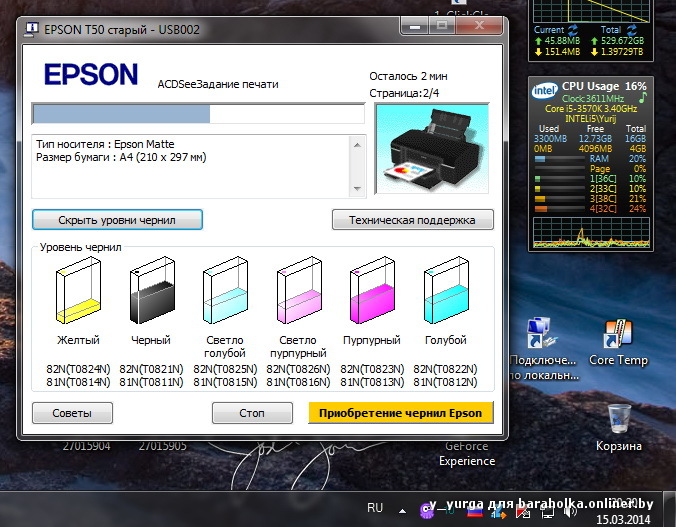
Task: Click the RAM usage bar in gadget
Action: pos(559,159)
